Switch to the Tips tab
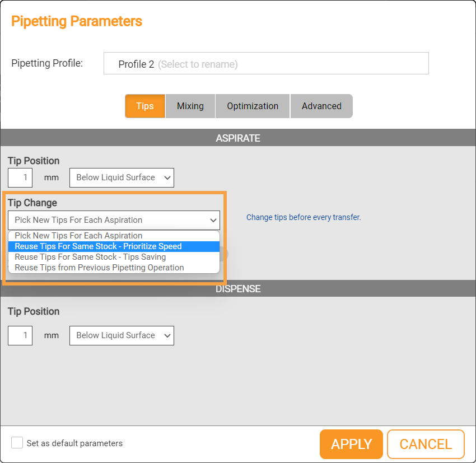476x463 pixels. coord(144,106)
